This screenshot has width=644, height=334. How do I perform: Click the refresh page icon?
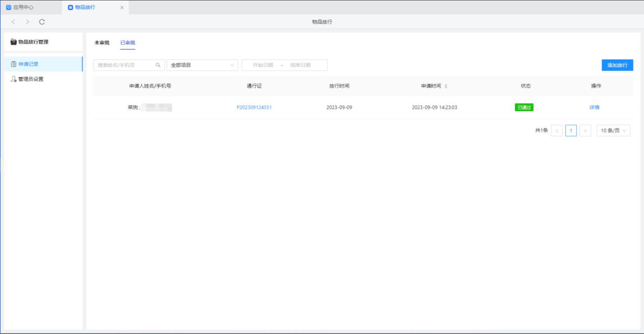click(42, 22)
